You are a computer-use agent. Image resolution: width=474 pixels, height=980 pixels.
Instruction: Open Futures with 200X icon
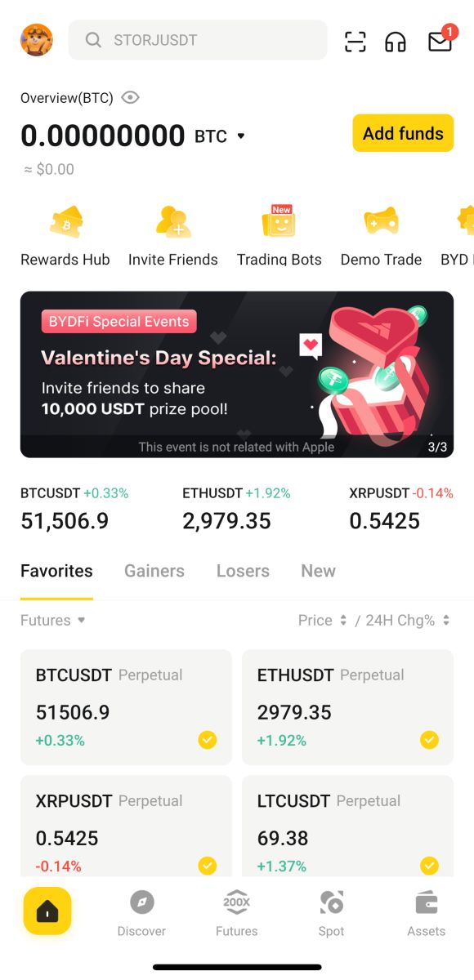click(x=236, y=912)
